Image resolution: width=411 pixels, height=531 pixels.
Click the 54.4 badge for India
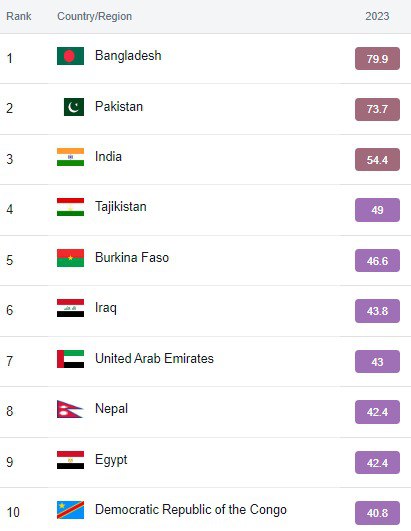(377, 160)
